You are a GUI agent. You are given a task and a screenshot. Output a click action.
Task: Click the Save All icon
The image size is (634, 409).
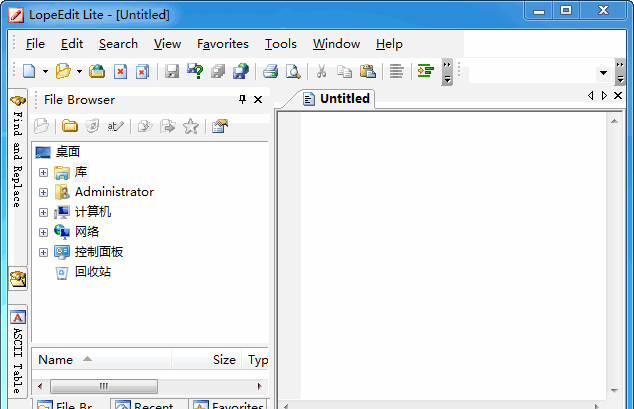(218, 72)
